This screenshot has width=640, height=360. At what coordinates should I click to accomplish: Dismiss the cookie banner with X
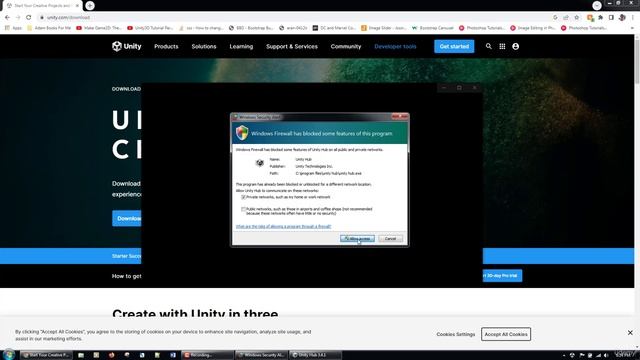630,333
